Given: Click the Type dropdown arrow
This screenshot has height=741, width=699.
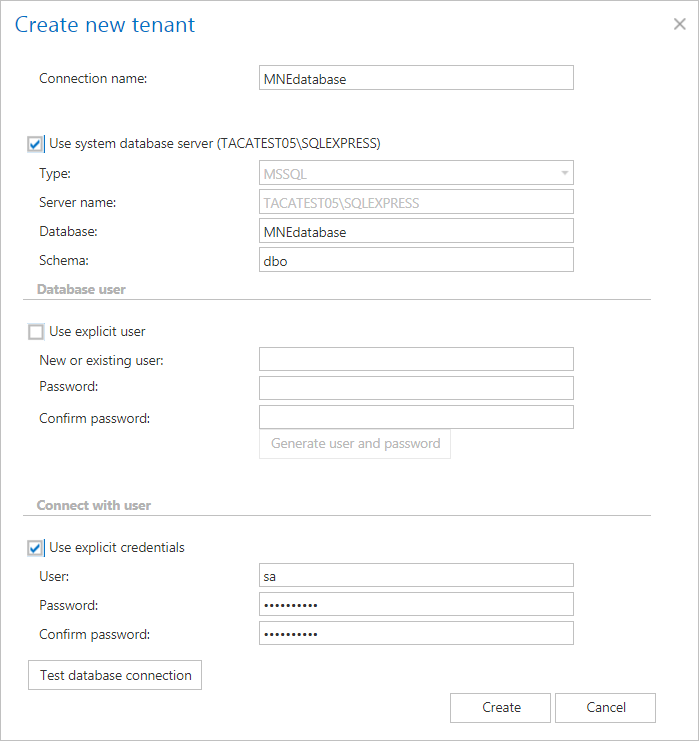Looking at the screenshot, I should (x=565, y=173).
